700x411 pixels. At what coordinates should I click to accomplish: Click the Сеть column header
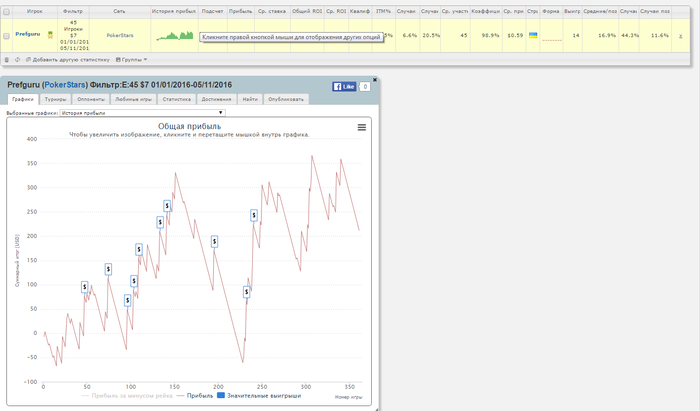[119, 12]
